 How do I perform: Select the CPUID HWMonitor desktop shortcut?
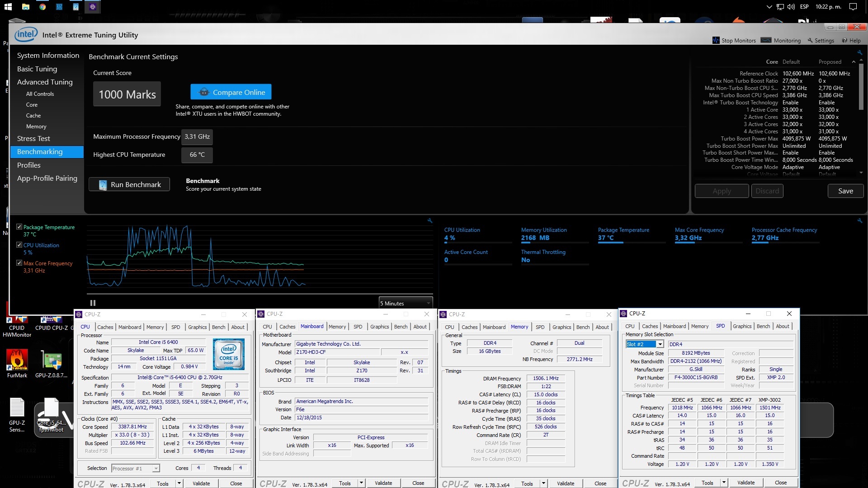pyautogui.click(x=17, y=326)
